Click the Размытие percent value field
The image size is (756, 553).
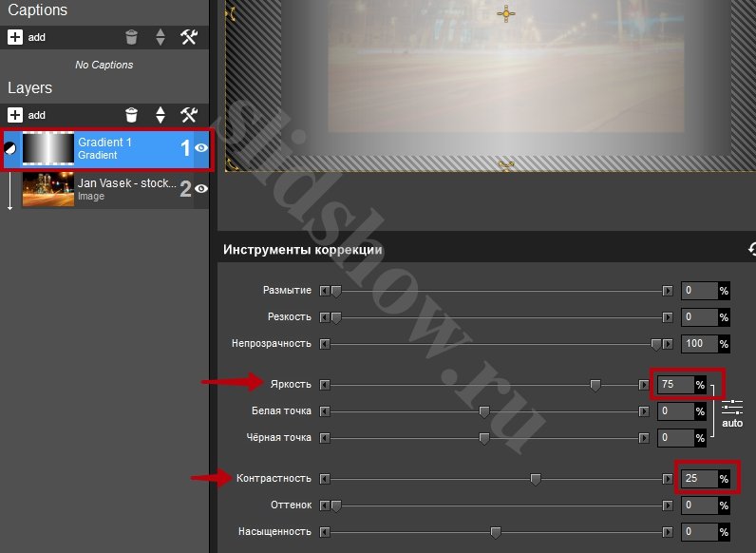(700, 291)
